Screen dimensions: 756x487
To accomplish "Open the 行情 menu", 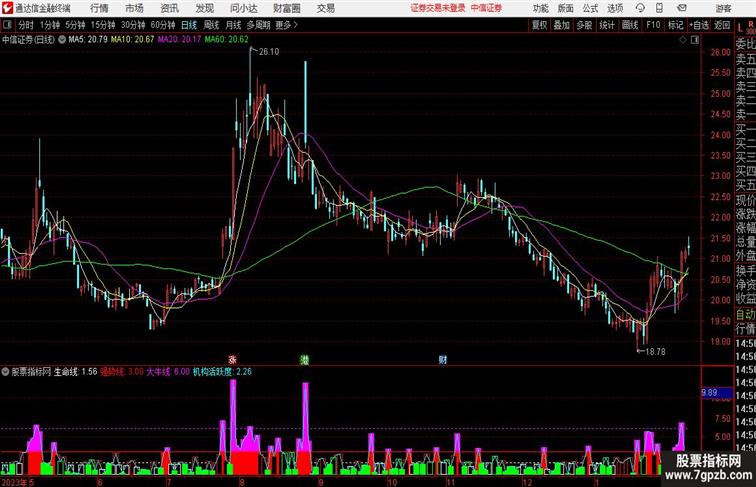I will tap(99, 8).
